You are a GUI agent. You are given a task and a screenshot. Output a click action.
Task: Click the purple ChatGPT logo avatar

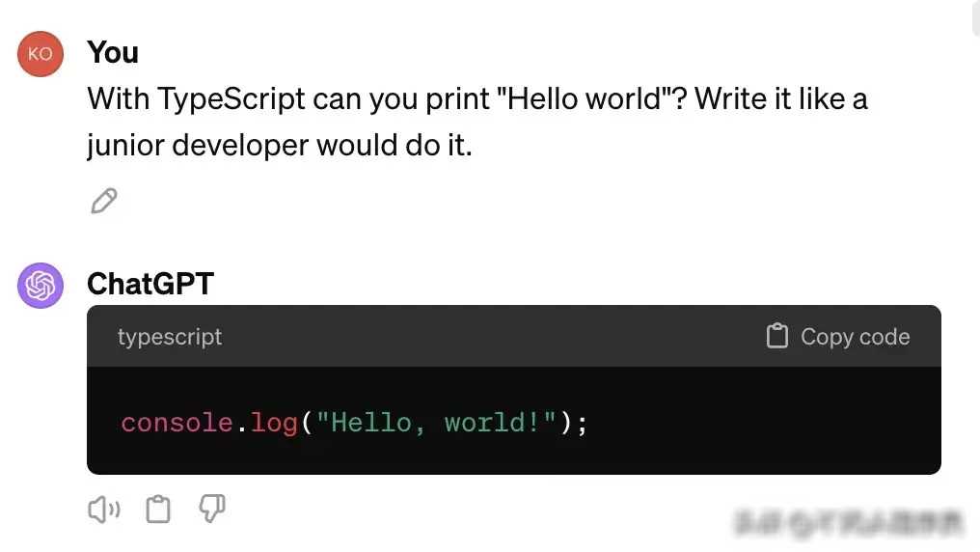41,286
